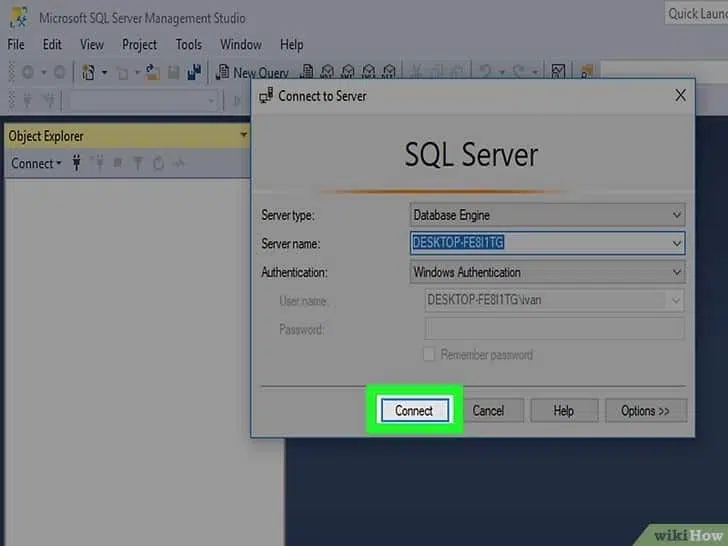Open the Tools menu
Screen dimensions: 728x546
pyautogui.click(x=188, y=44)
